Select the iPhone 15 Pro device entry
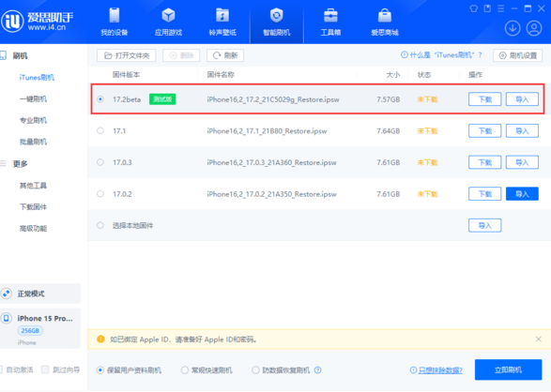This screenshot has width=551, height=392. [x=40, y=328]
